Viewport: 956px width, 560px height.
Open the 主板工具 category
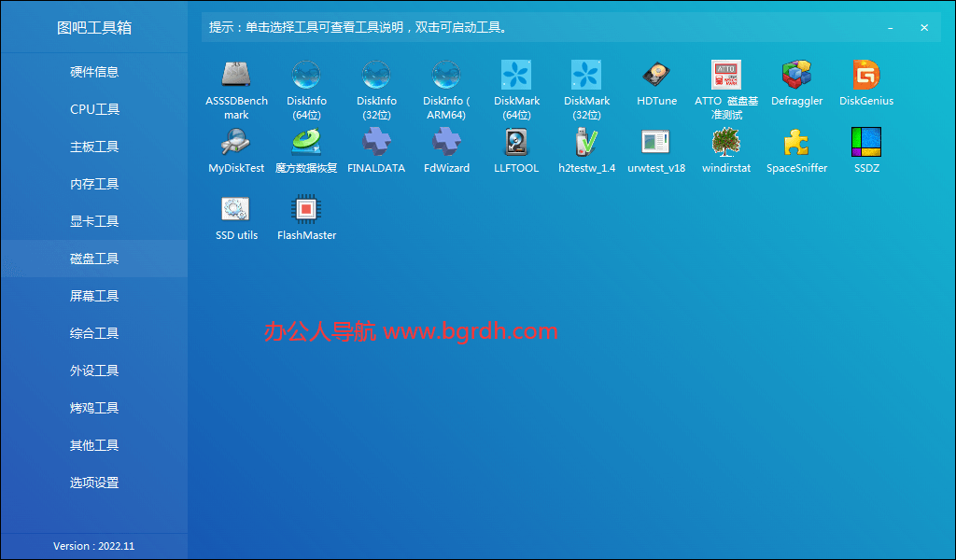[x=94, y=147]
